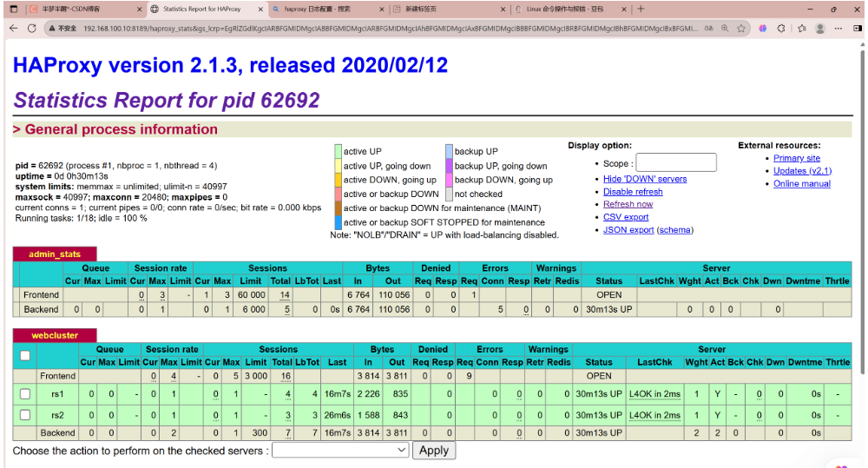
Task: Go back to the previous page
Action: tap(13, 29)
